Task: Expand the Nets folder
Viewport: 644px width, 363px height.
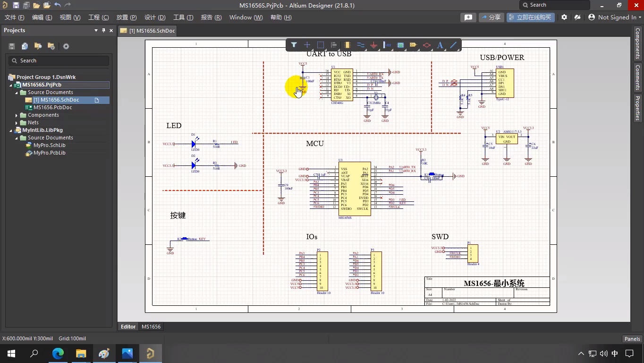Action: (17, 123)
